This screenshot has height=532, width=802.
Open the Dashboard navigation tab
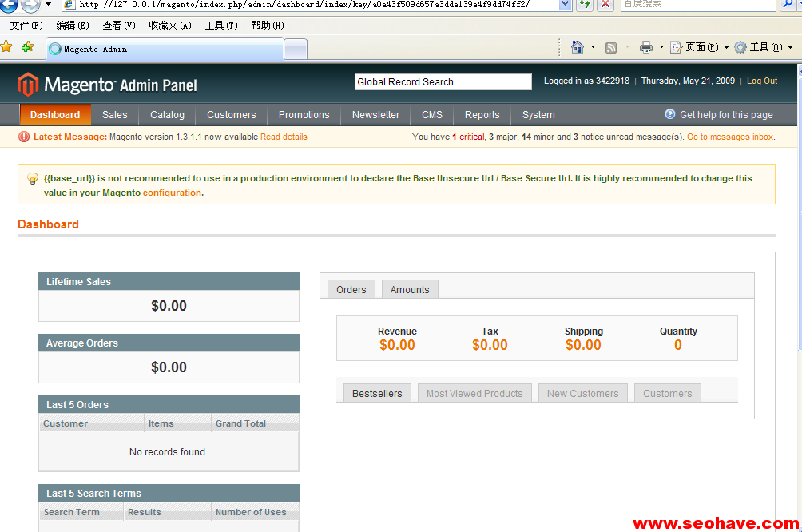55,114
